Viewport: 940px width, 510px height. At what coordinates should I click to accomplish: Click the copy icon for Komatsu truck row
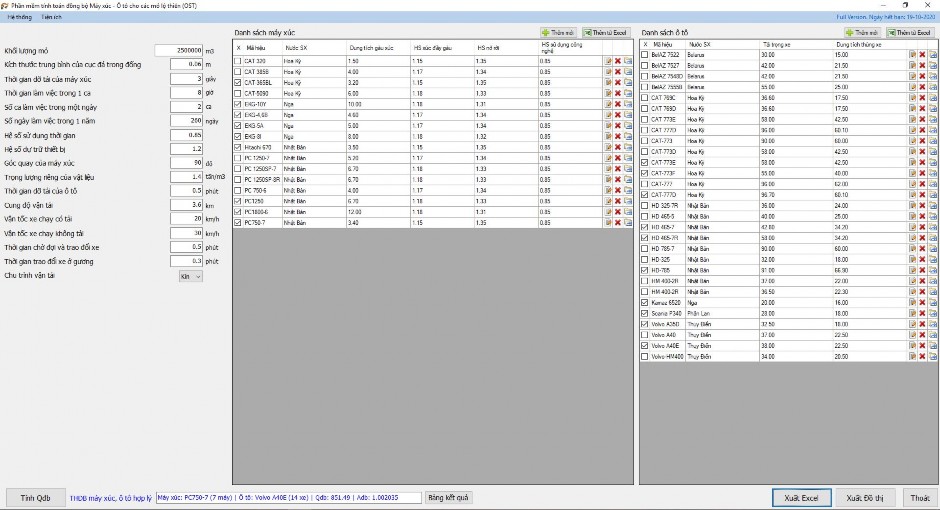coord(932,302)
